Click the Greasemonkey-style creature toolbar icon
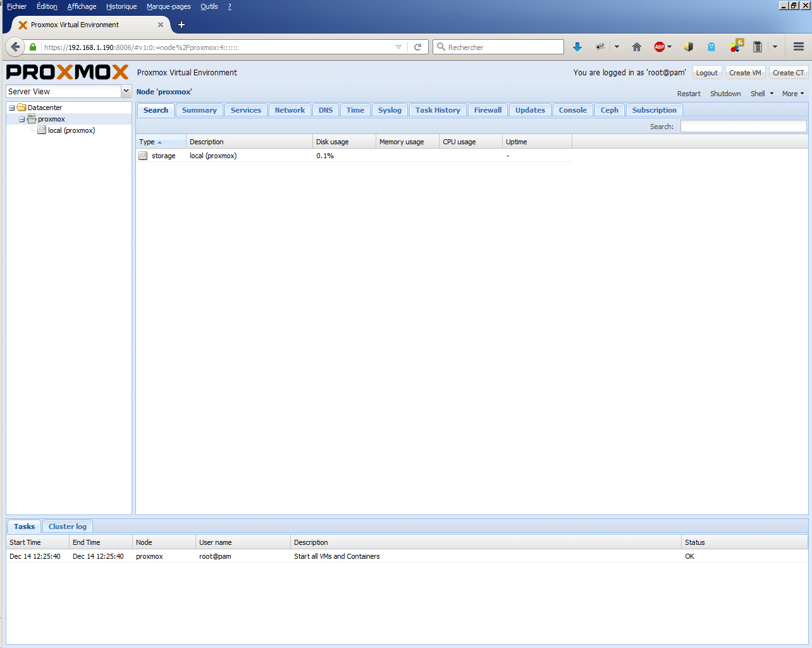812x648 pixels. click(600, 47)
